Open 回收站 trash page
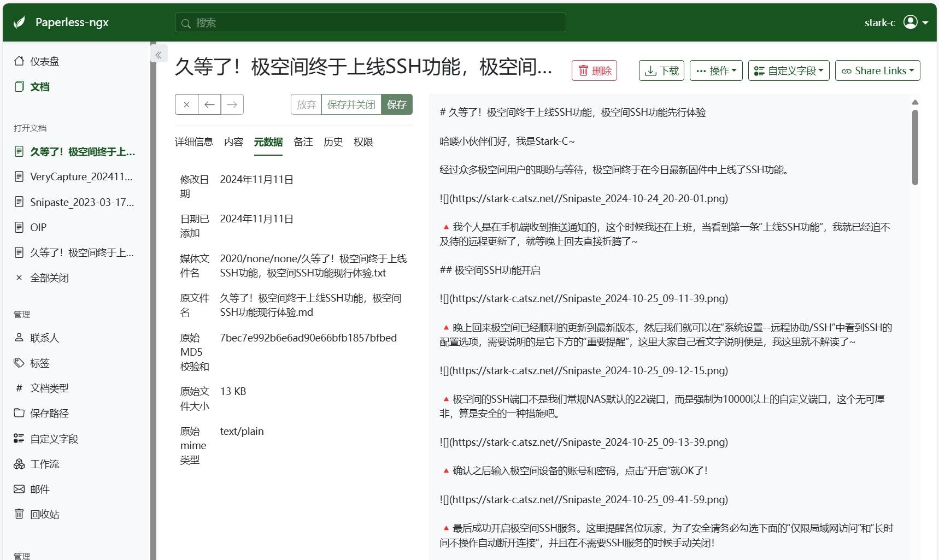Viewport: 939px width, 560px height. [x=37, y=514]
